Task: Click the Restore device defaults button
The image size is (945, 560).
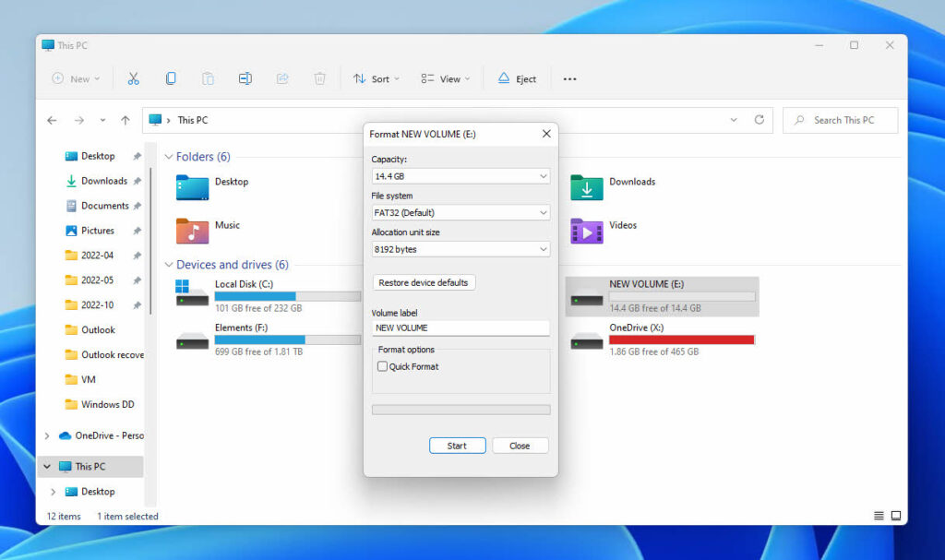Action: [424, 282]
